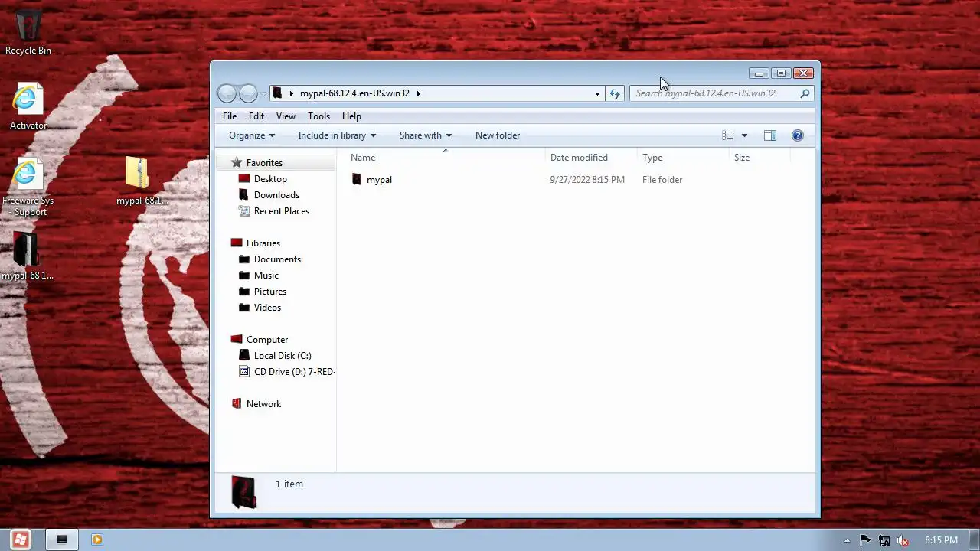Open recent pages dropdown near Forward
980x551 pixels.
tap(263, 93)
